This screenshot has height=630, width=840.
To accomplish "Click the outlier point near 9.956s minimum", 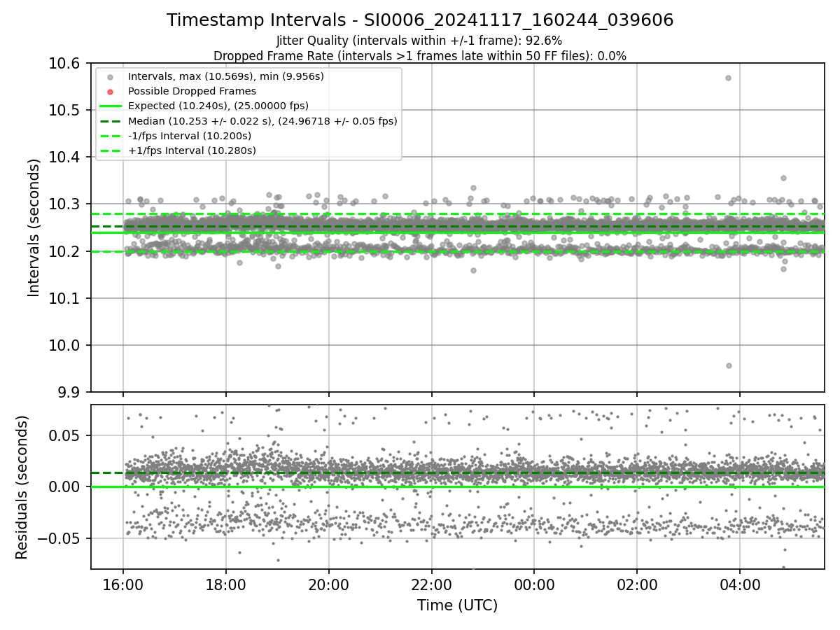I will 729,365.
